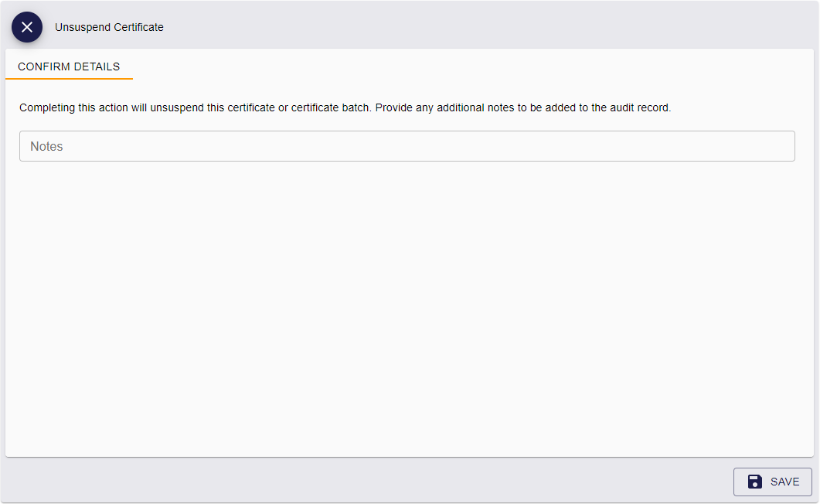Save the unsuspend certificate action
This screenshot has width=820, height=504.
coord(772,482)
